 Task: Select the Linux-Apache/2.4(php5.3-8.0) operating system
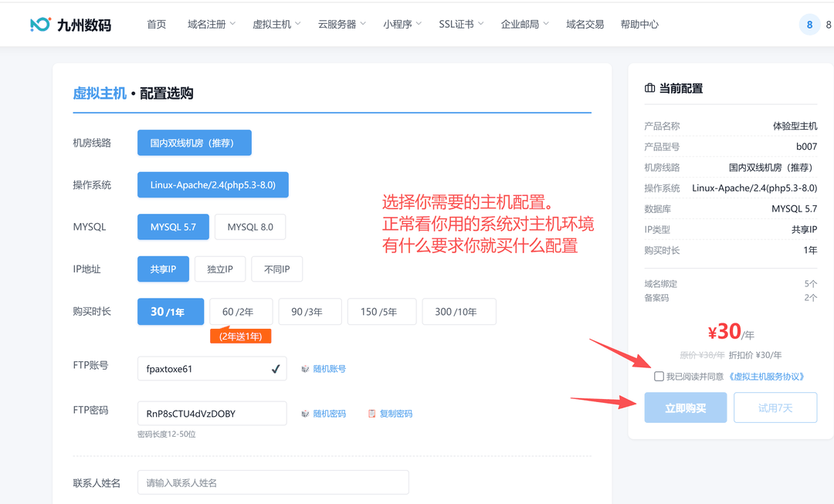click(213, 185)
